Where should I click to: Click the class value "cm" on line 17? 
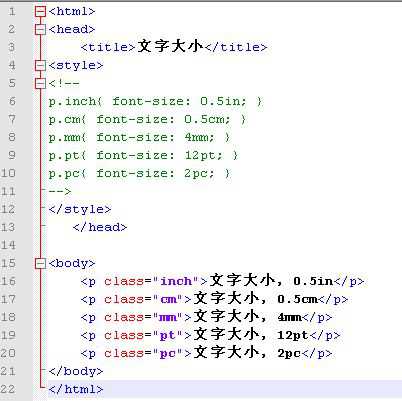click(168, 299)
